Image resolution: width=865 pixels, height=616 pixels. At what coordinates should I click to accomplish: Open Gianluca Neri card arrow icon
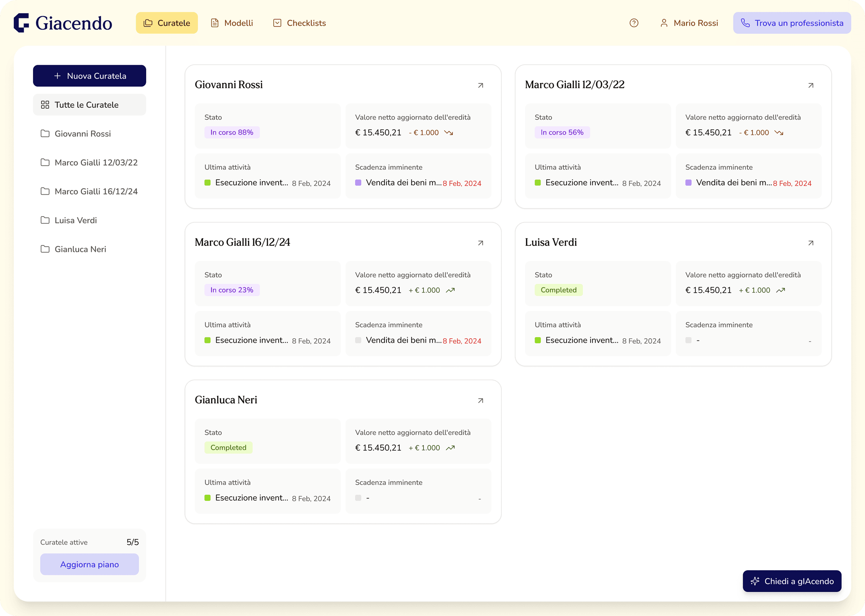click(480, 400)
